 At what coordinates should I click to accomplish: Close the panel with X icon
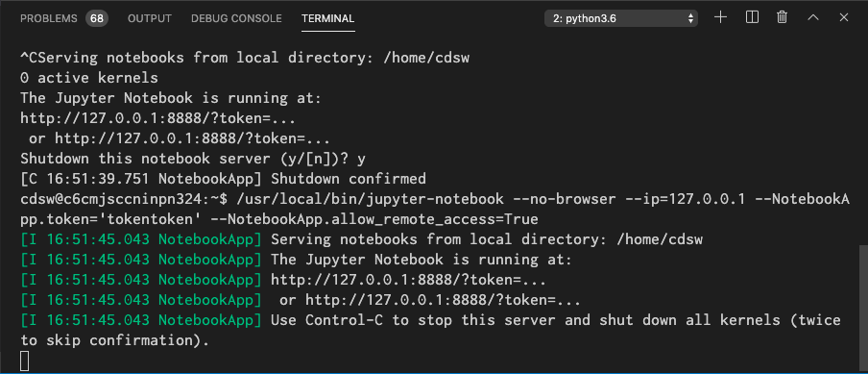pos(844,17)
